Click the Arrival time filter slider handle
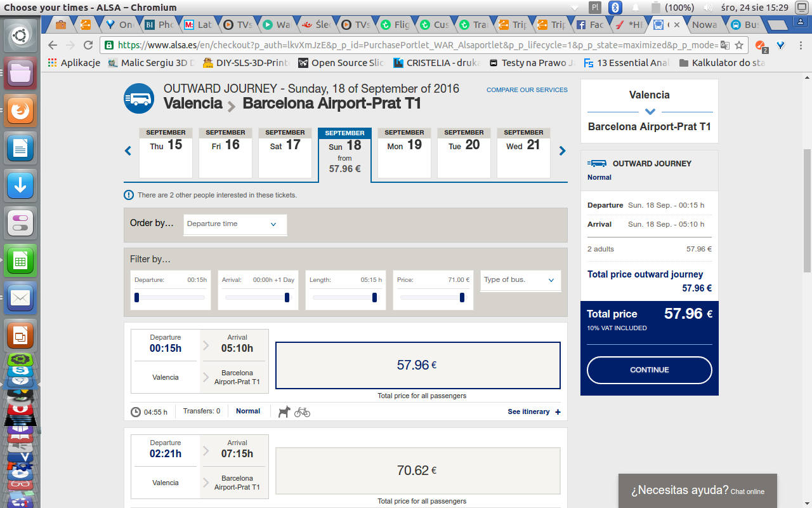Image resolution: width=812 pixels, height=508 pixels. pos(287,297)
